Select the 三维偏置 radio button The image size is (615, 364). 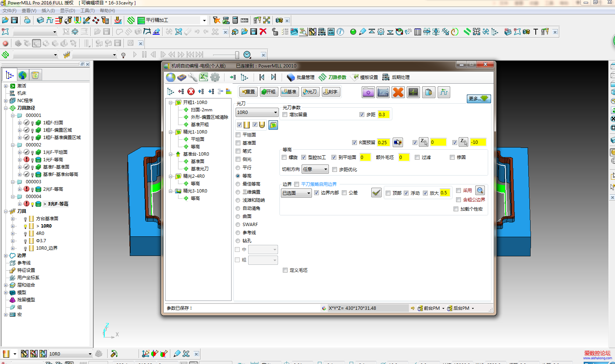[x=238, y=192]
